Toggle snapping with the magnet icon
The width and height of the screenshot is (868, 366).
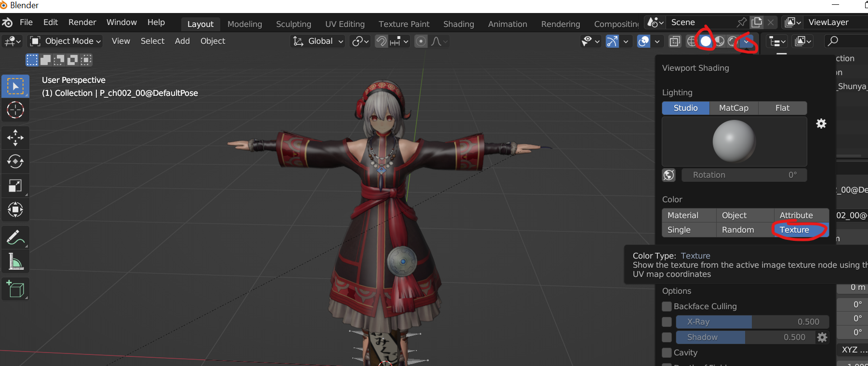[x=381, y=41]
